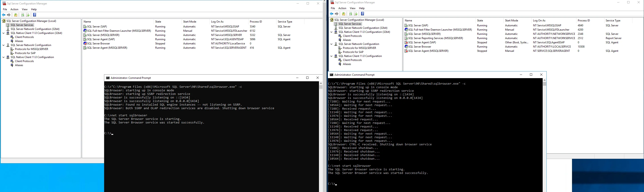Collapse SQL Native Client 11.0 Configuration (32bit), right window

click(x=332, y=32)
